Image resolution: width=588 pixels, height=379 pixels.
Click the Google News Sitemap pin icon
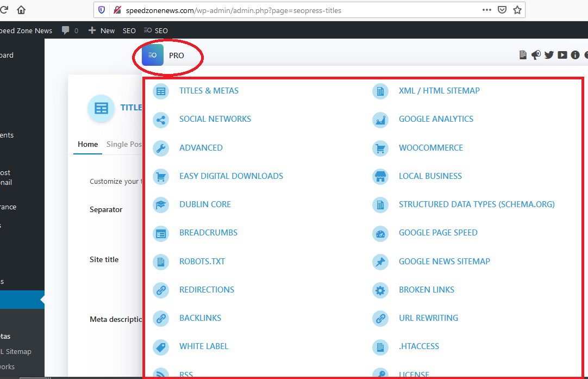380,262
